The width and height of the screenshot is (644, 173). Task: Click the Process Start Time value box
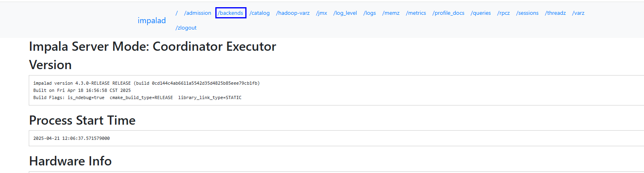click(336, 138)
